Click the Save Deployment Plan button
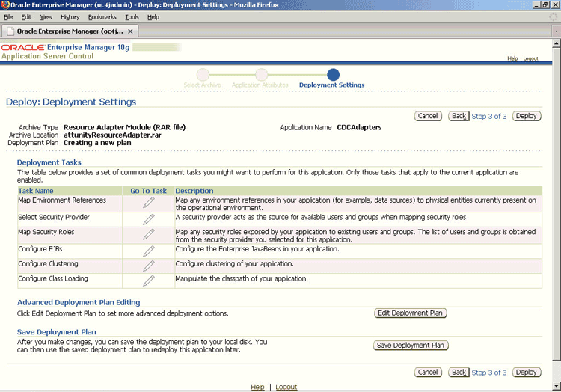 pos(411,345)
